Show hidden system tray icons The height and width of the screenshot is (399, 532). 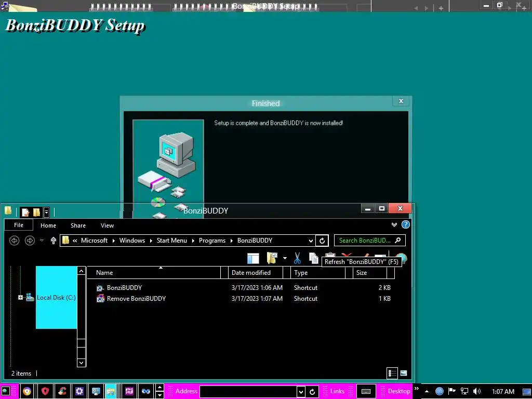427,391
